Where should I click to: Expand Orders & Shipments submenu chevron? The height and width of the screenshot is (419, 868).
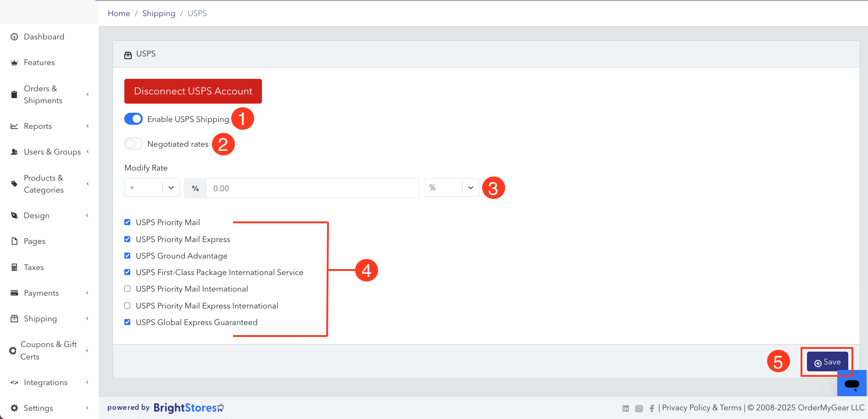[87, 94]
